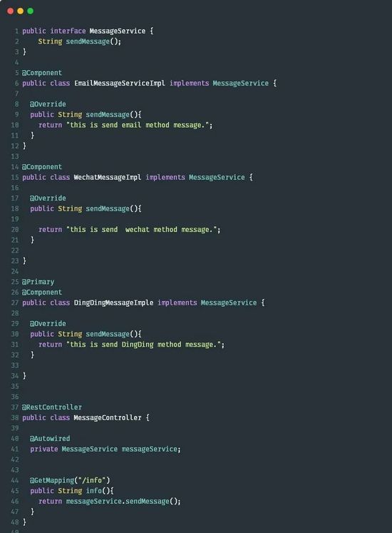Click the wechat method message string literal

(x=142, y=230)
